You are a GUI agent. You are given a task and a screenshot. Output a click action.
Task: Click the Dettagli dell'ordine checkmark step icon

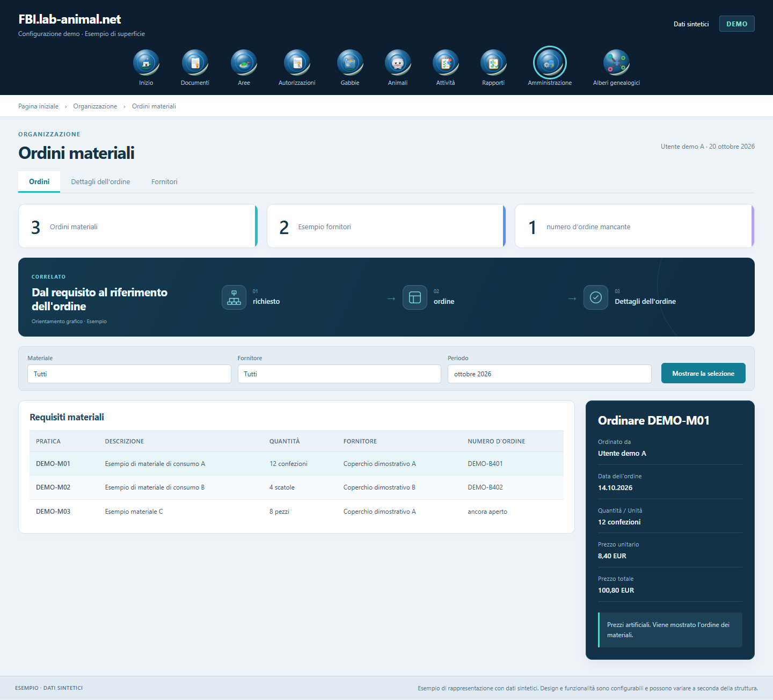(596, 297)
